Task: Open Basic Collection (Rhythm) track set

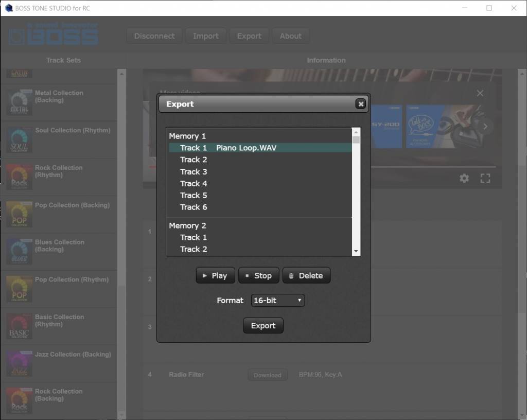Action: 59,326
